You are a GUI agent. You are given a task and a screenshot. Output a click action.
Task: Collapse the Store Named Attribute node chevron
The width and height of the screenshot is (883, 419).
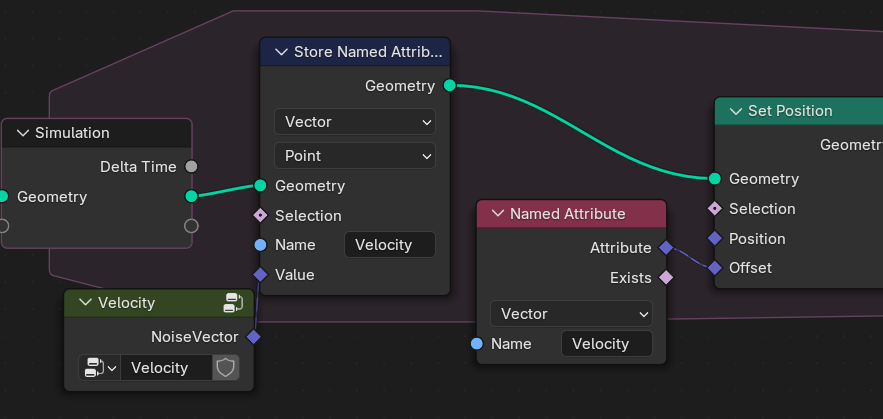pos(281,52)
